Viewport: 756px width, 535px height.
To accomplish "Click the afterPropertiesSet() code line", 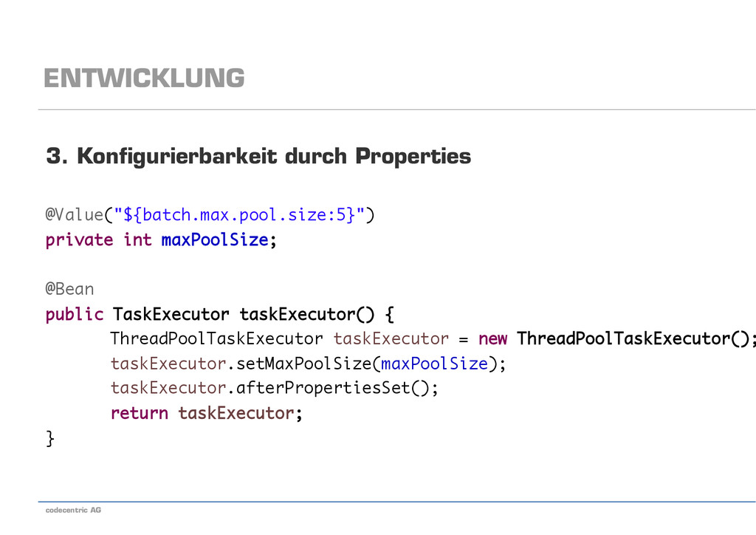I will (x=275, y=388).
